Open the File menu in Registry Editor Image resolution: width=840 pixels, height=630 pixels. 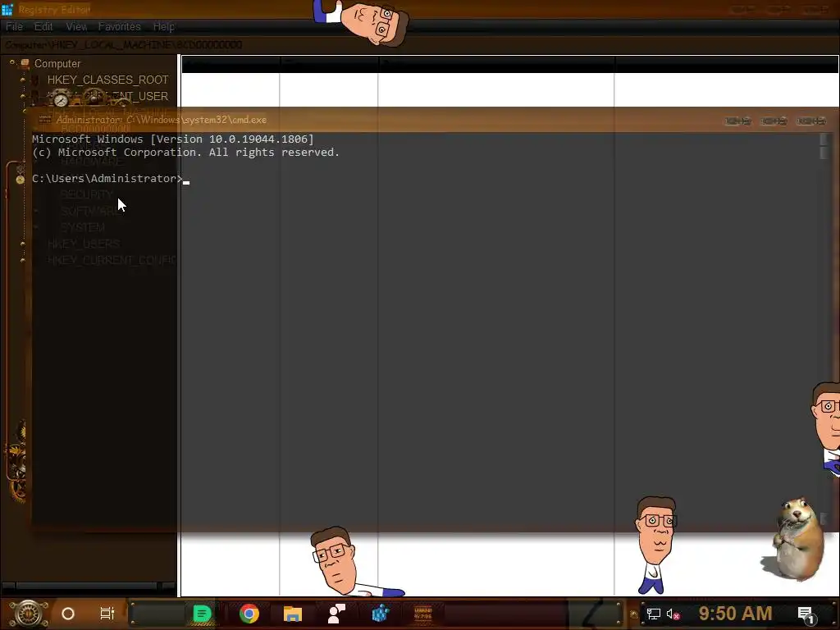click(x=14, y=26)
